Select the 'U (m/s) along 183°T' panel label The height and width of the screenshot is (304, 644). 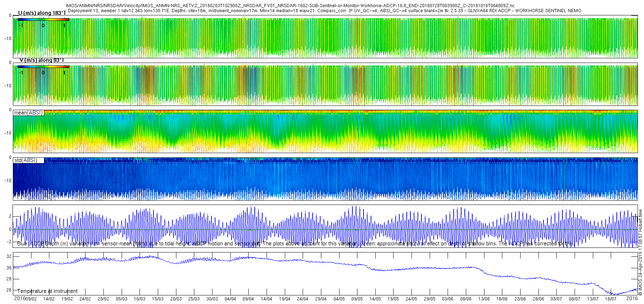point(42,13)
